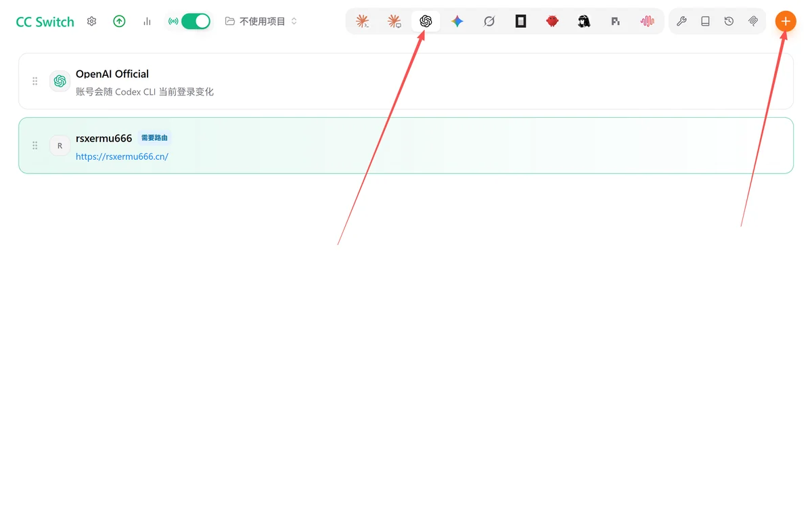Click the 账号会随 Codex CLI 当前登录变化 text
The height and width of the screenshot is (511, 812).
click(x=145, y=91)
